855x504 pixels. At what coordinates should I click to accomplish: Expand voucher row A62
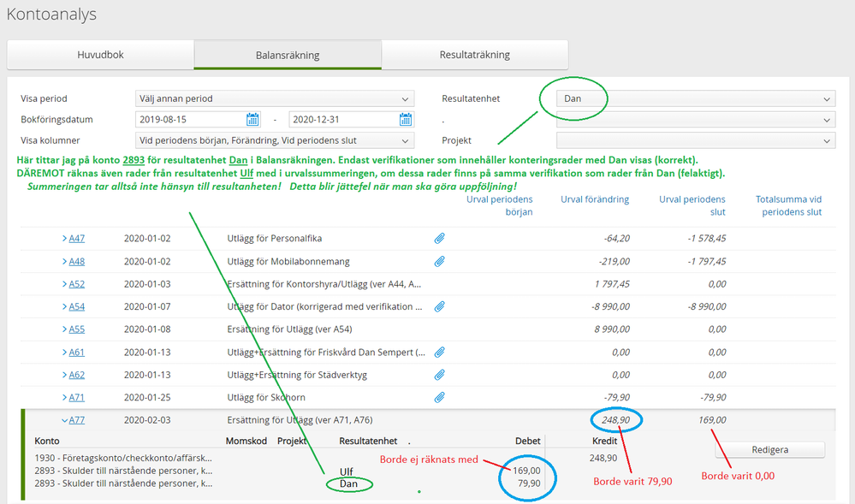click(64, 375)
